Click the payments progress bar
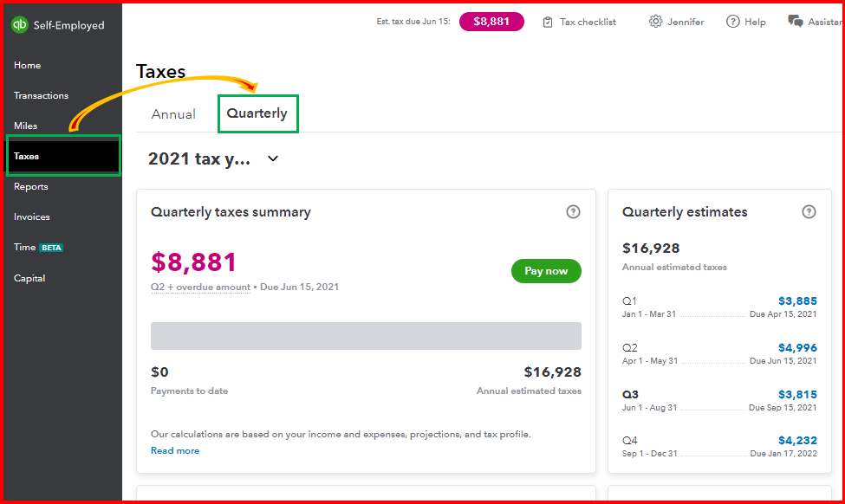This screenshot has width=845, height=504. pos(366,335)
